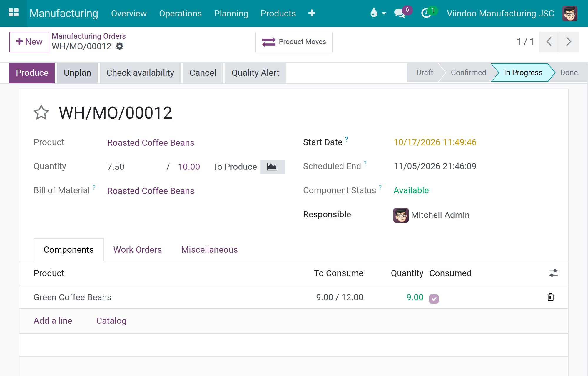The width and height of the screenshot is (588, 376).
Task: Open the activities clock icon
Action: pyautogui.click(x=426, y=13)
